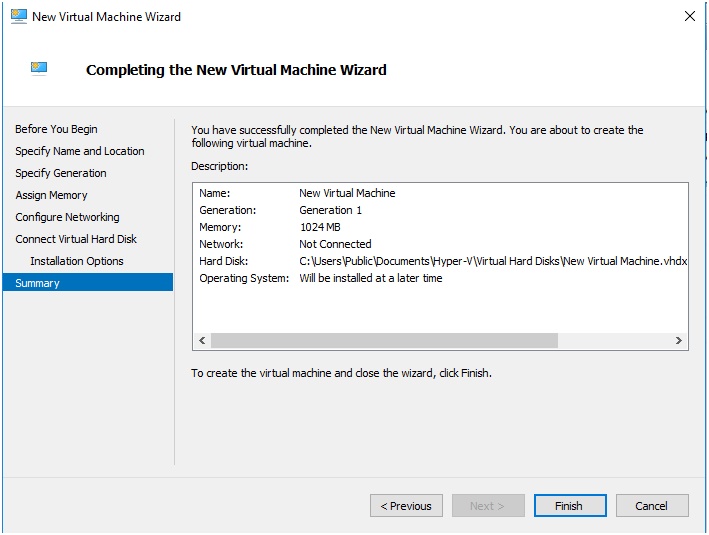Jump to the Specify Generation step
709x535 pixels.
pyautogui.click(x=61, y=173)
